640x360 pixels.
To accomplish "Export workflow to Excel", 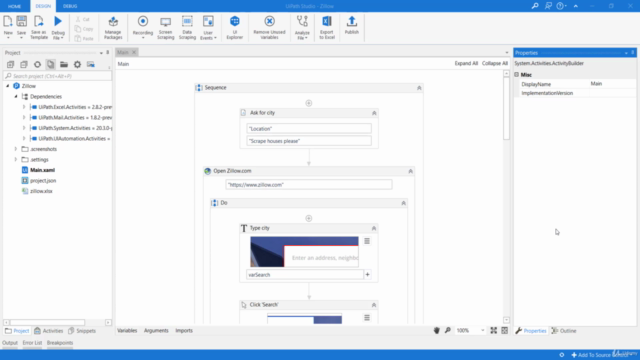I will click(x=327, y=27).
